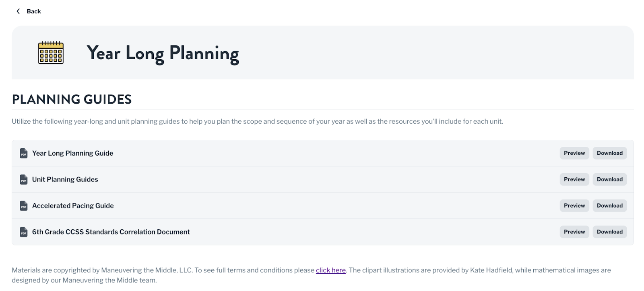Image resolution: width=644 pixels, height=291 pixels.
Task: Open the terms and conditions 'click here' link
Action: pyautogui.click(x=331, y=270)
